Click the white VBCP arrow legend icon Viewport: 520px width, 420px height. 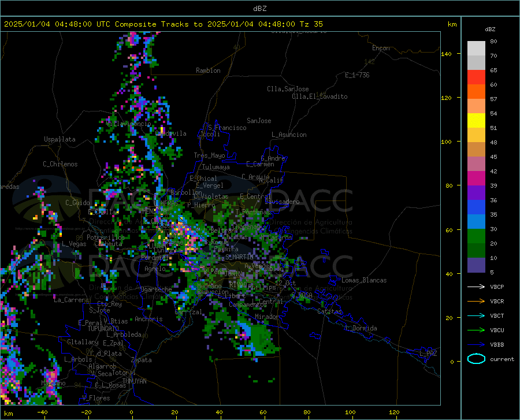(476, 287)
